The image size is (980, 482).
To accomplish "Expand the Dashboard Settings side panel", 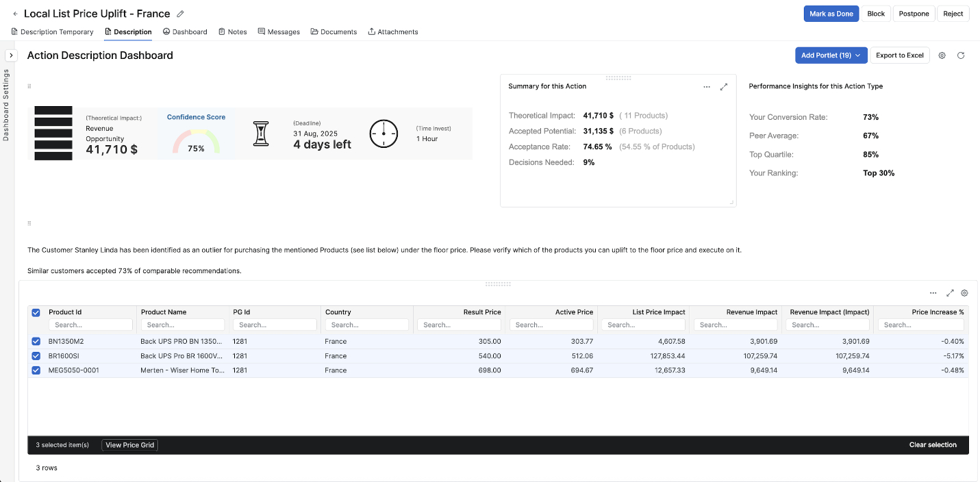I will click(x=11, y=55).
